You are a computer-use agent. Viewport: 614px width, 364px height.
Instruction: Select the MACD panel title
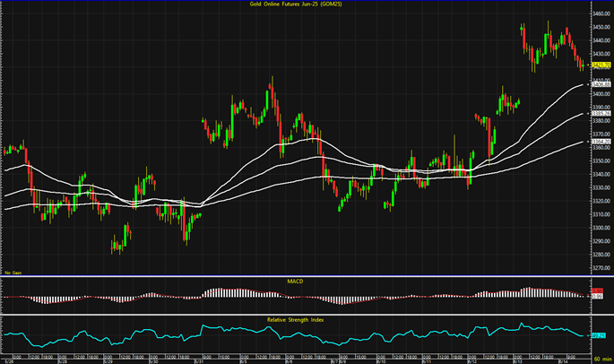pyautogui.click(x=295, y=282)
